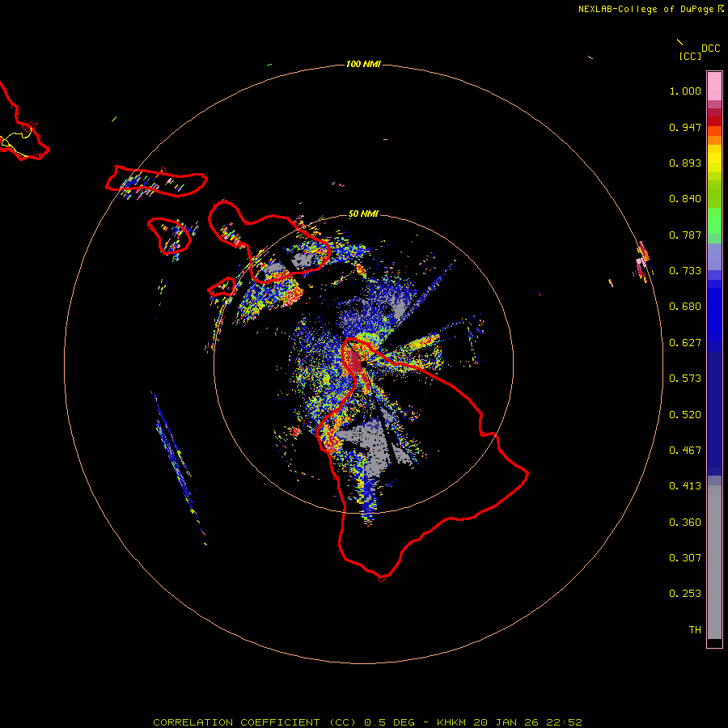Click the 0.733 scale value
This screenshot has width=728, height=728.
tap(685, 271)
